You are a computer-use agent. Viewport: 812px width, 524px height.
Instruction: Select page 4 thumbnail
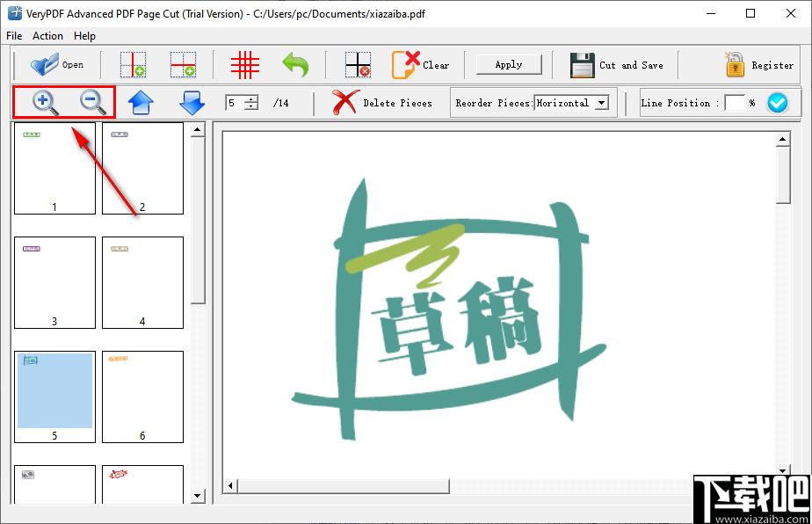coord(142,282)
